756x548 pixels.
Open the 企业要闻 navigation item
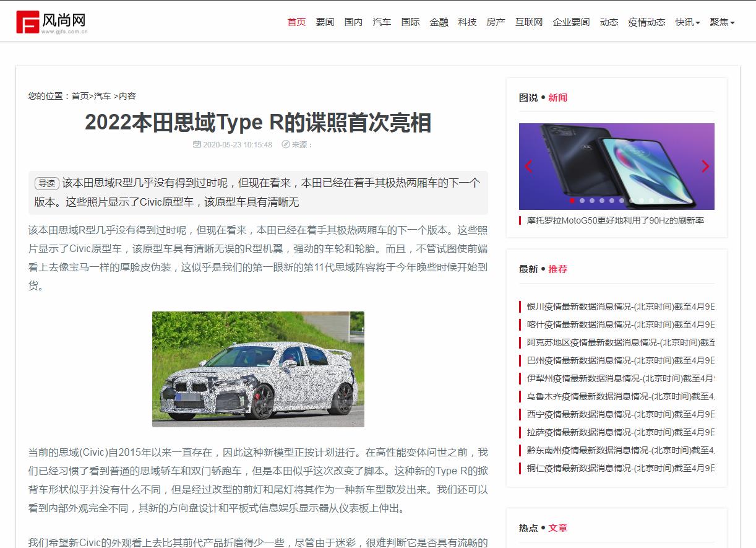[571, 22]
